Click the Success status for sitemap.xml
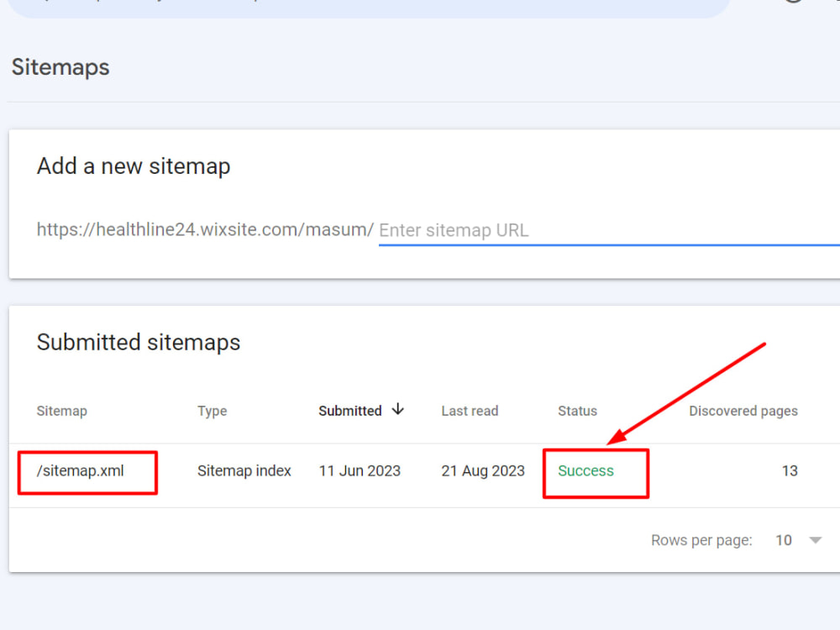840x630 pixels. click(585, 470)
